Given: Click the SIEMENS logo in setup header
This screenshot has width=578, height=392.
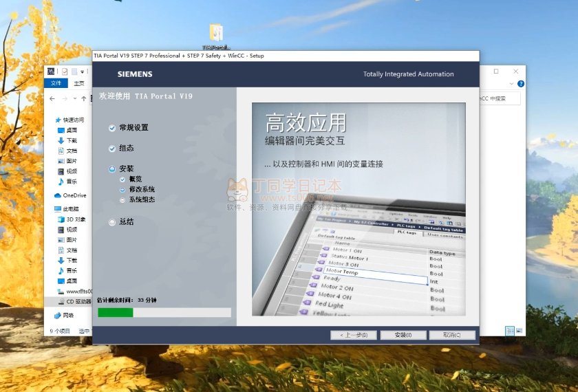Looking at the screenshot, I should click(135, 74).
